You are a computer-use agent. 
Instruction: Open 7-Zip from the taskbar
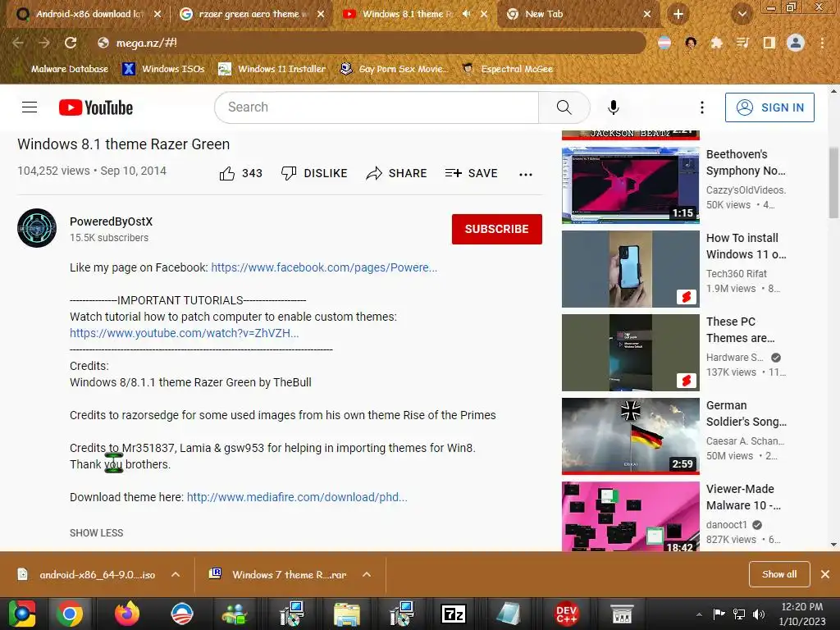pyautogui.click(x=453, y=614)
